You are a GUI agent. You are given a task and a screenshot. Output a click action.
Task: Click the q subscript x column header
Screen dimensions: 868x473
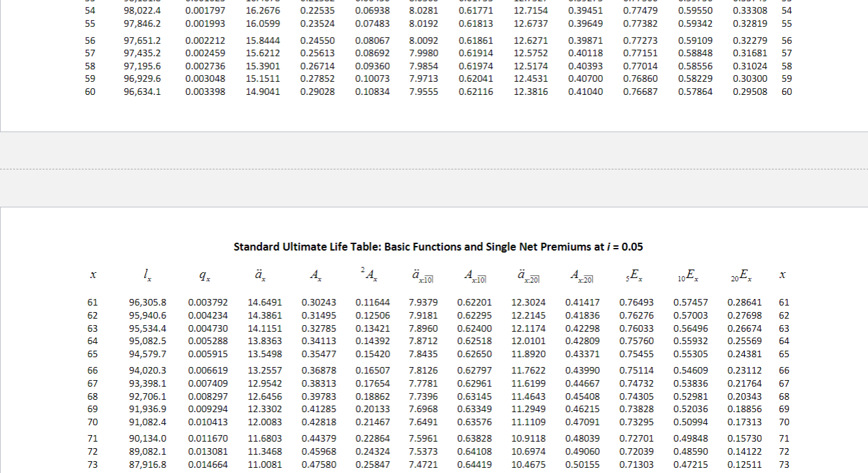(205, 275)
